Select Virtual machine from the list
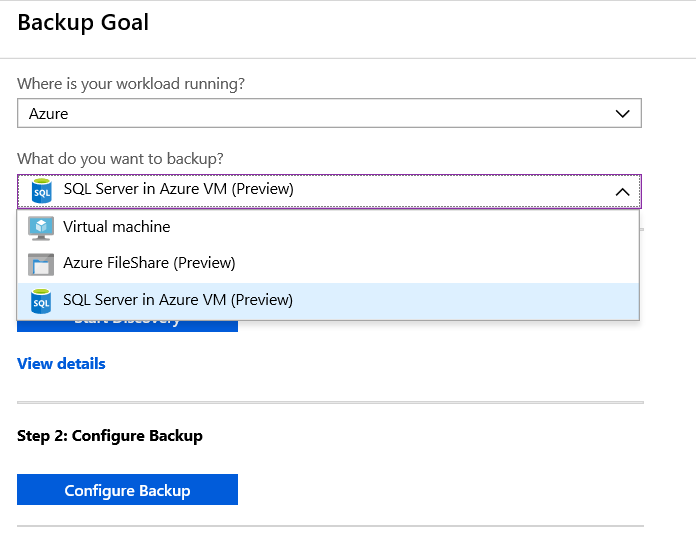 [328, 228]
